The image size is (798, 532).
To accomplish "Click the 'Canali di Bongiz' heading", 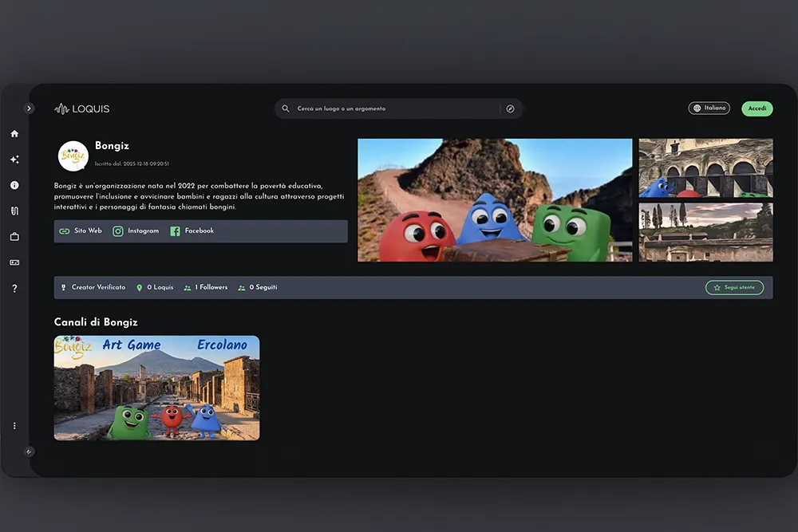I will (96, 322).
